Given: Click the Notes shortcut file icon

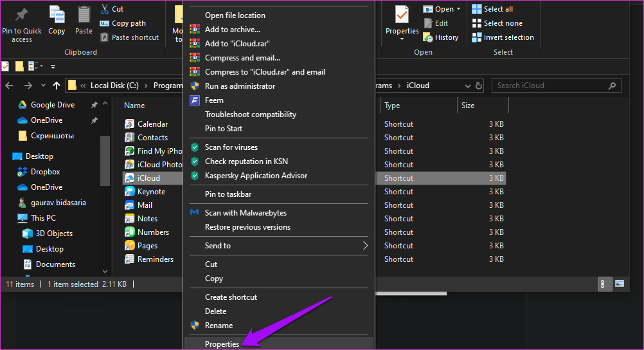Looking at the screenshot, I should point(129,218).
